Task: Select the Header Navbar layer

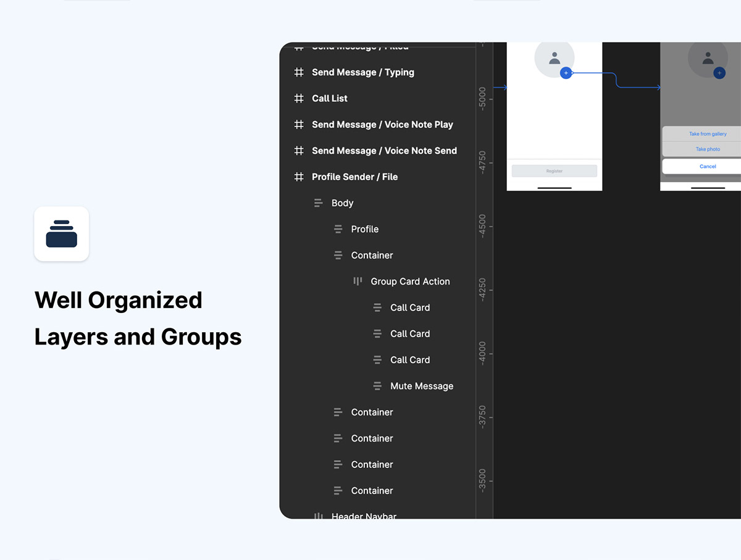Action: [364, 516]
